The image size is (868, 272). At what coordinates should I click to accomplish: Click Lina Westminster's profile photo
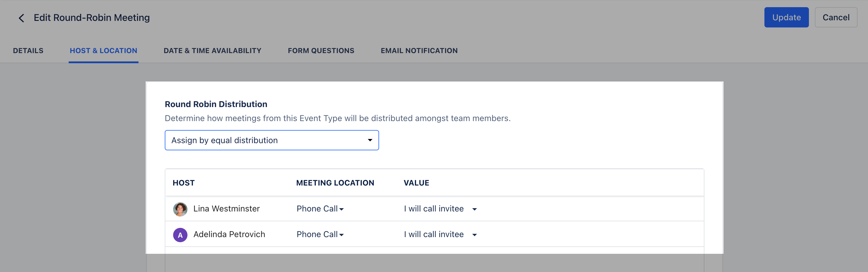180,209
